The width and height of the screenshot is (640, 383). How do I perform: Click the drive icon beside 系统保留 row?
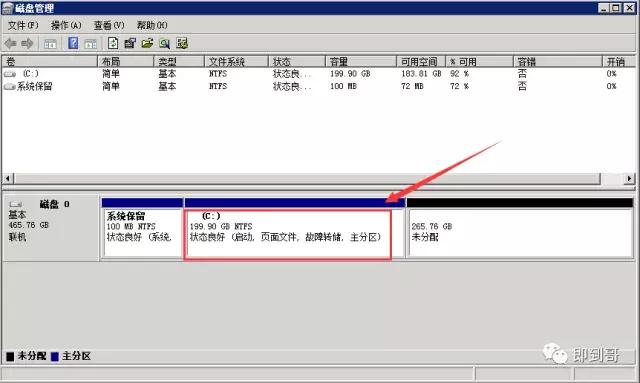9,87
